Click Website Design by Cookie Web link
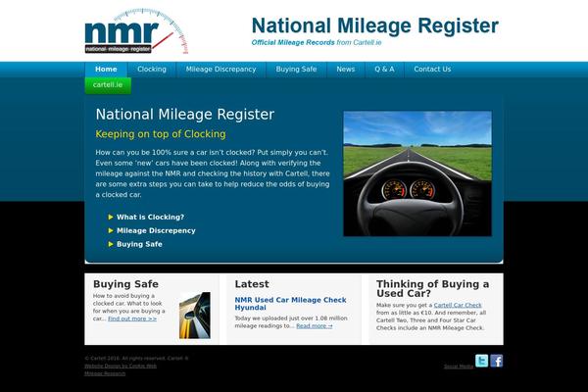Image resolution: width=588 pixels, height=392 pixels. pos(121,366)
